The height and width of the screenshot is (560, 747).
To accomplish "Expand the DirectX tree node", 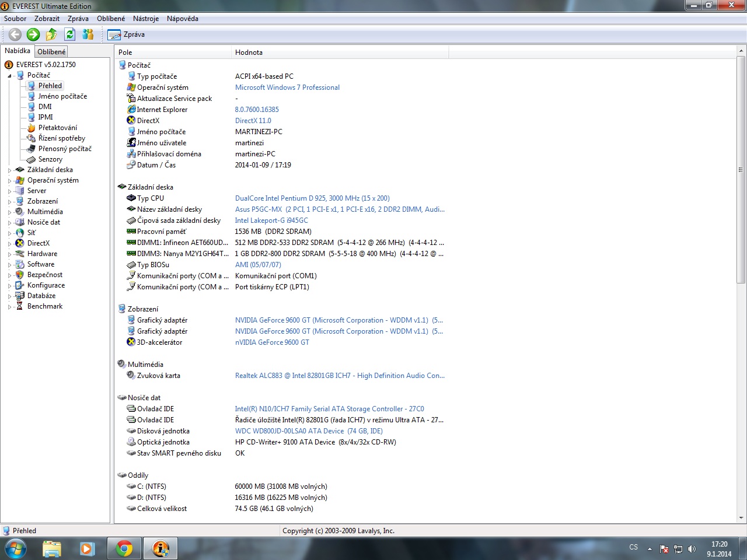I will point(10,244).
